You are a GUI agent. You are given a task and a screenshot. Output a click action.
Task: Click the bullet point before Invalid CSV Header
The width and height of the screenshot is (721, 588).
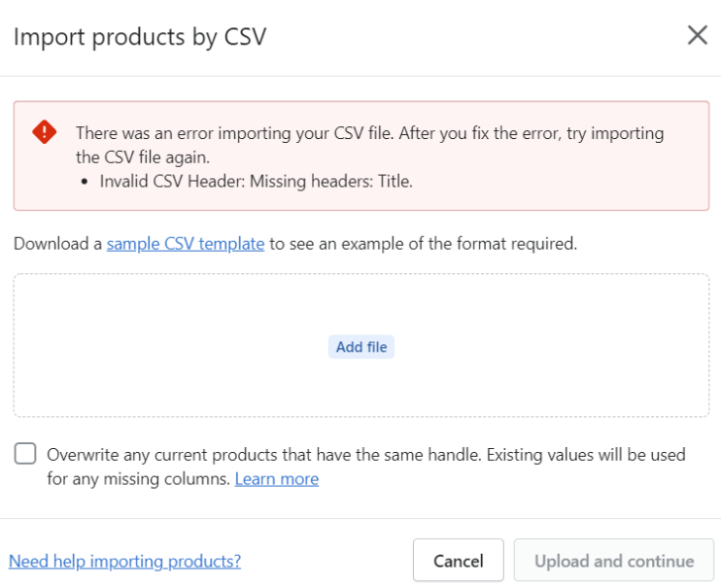[x=85, y=182]
